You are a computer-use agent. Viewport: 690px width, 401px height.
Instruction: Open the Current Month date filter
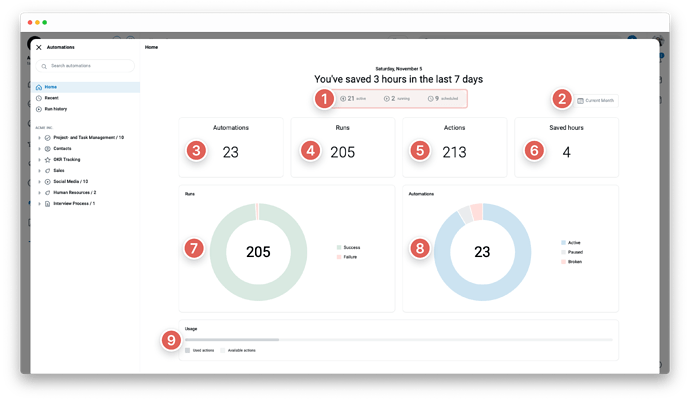tap(595, 101)
